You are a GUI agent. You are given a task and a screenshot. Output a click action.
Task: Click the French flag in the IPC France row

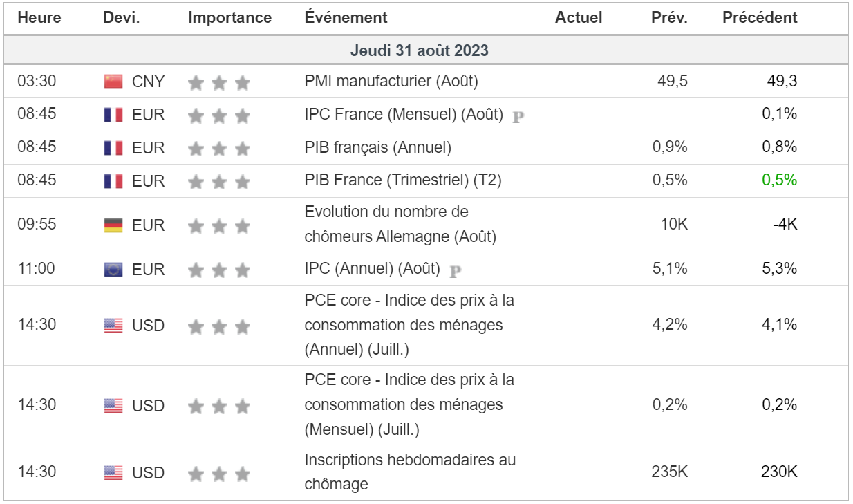[x=113, y=115]
